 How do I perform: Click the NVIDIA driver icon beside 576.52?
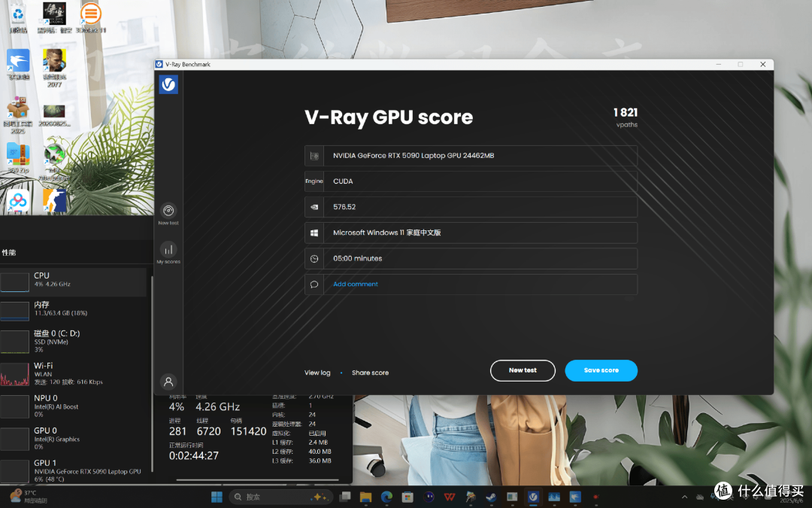pos(314,207)
